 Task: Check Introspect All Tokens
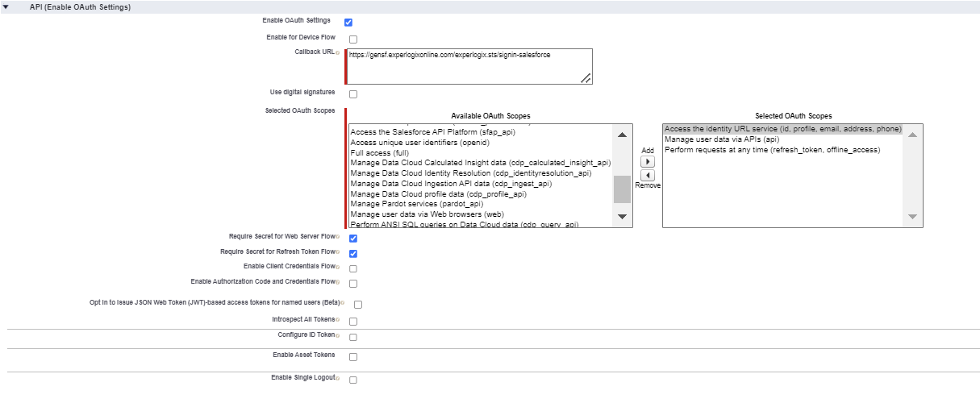(353, 322)
